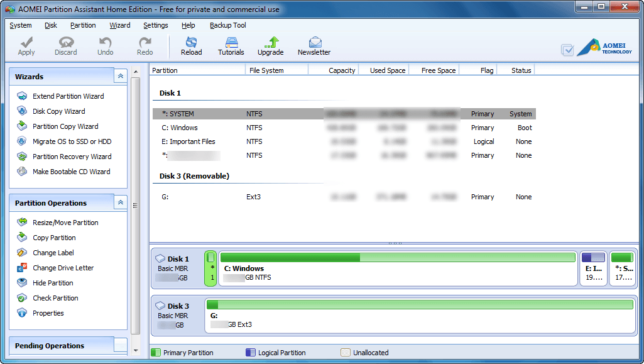
Task: Choose the Change Label operation icon
Action: click(22, 253)
